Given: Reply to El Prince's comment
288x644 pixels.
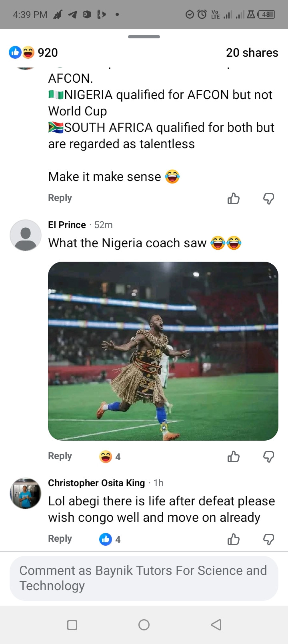Looking at the screenshot, I should (x=60, y=456).
